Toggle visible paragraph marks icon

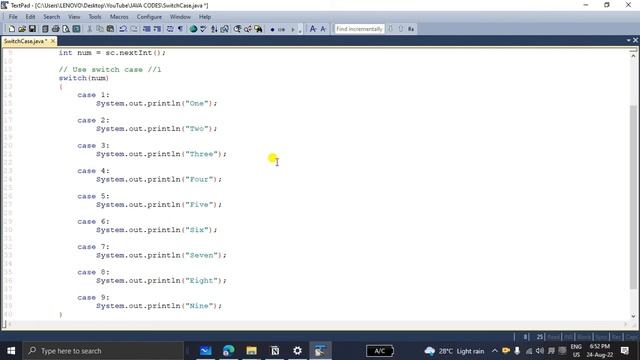coord(180,29)
